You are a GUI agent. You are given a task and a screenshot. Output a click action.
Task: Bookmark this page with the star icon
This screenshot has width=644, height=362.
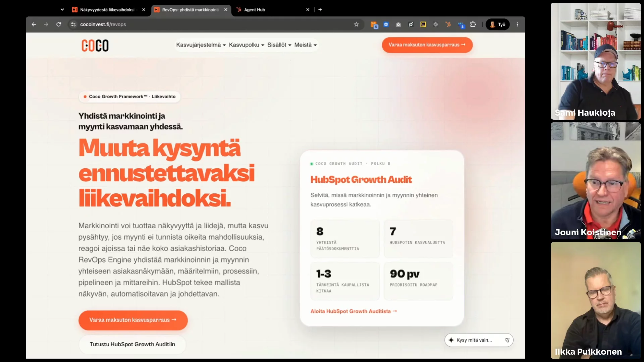(356, 24)
